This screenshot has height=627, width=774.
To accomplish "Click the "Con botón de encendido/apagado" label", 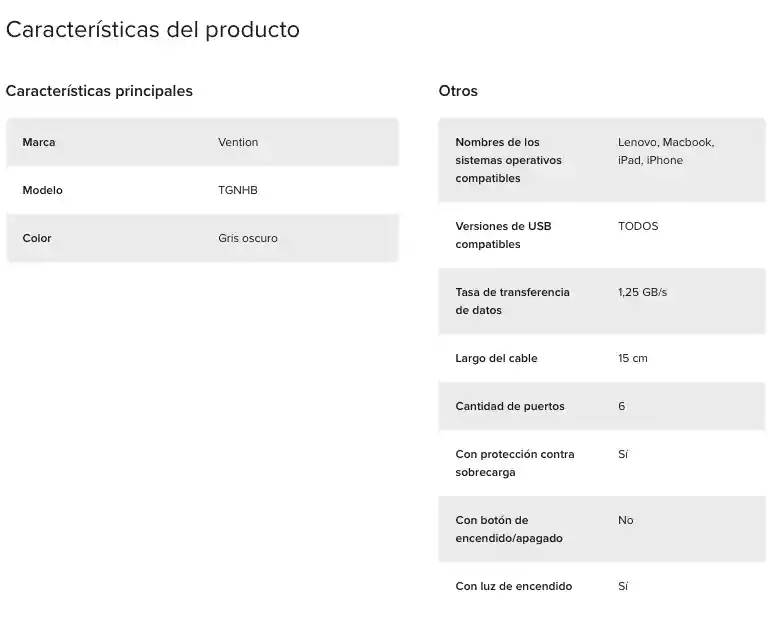I will [x=508, y=529].
